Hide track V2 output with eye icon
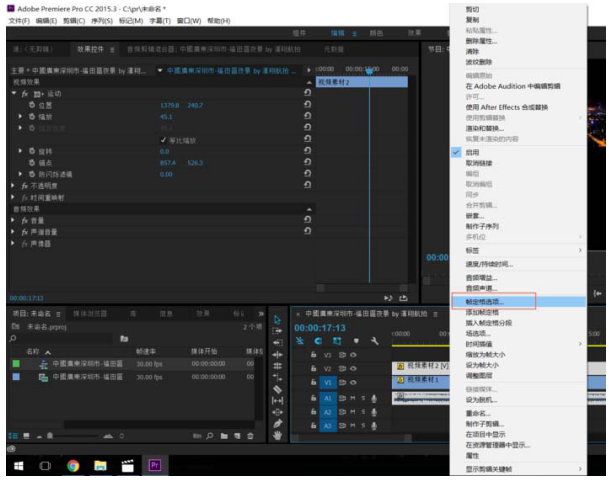Viewport: 609px width, 482px height. coord(354,368)
